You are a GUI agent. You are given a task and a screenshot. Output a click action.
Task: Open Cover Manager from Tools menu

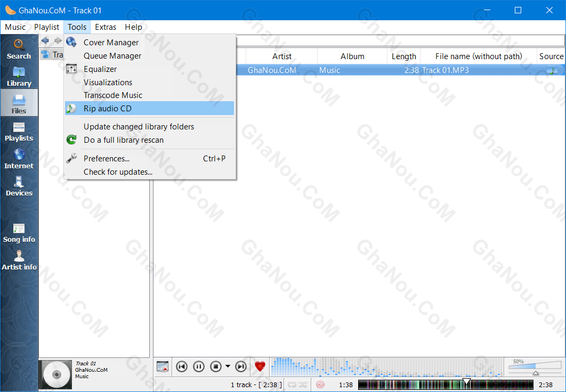point(149,43)
